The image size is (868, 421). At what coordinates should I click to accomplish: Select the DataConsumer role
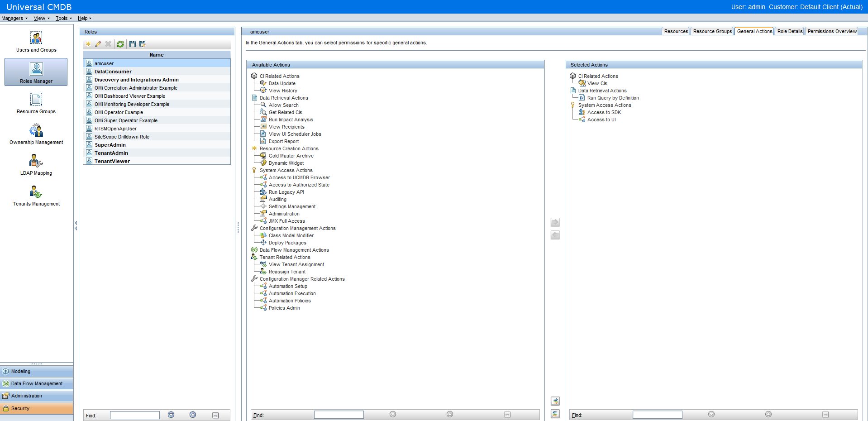point(157,72)
